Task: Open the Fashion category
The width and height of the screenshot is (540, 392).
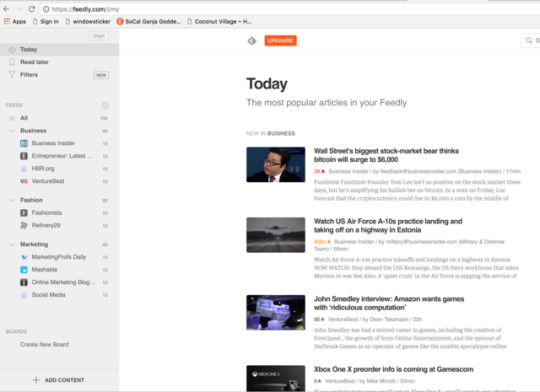Action: 31,200
